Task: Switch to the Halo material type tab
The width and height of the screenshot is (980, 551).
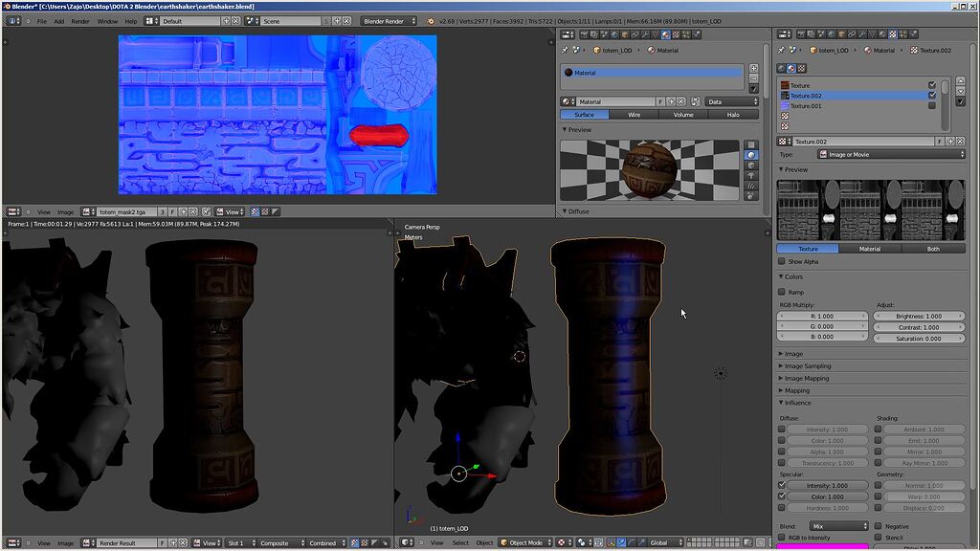Action: point(733,115)
